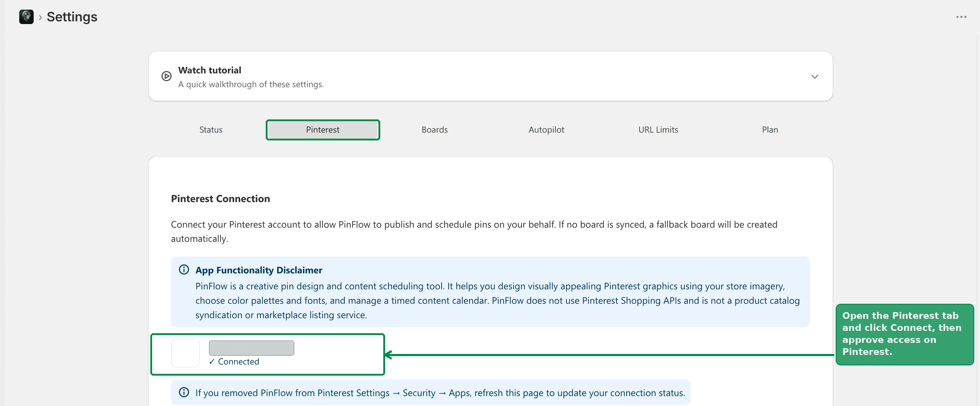Click 'A quick walkthrough of these settings.' text
980x406 pixels.
(251, 84)
